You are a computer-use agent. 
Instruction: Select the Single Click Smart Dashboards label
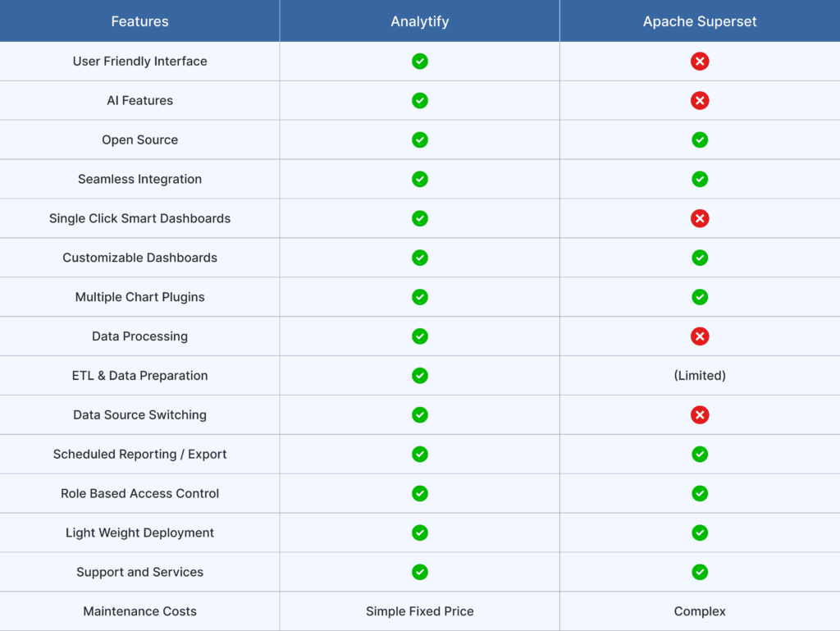click(x=139, y=218)
